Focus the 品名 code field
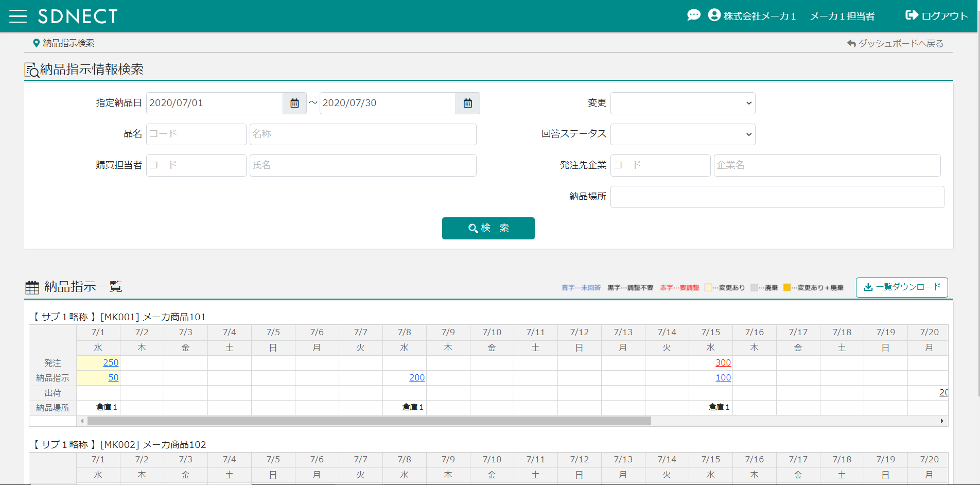Viewport: 980px width, 485px height. 196,134
